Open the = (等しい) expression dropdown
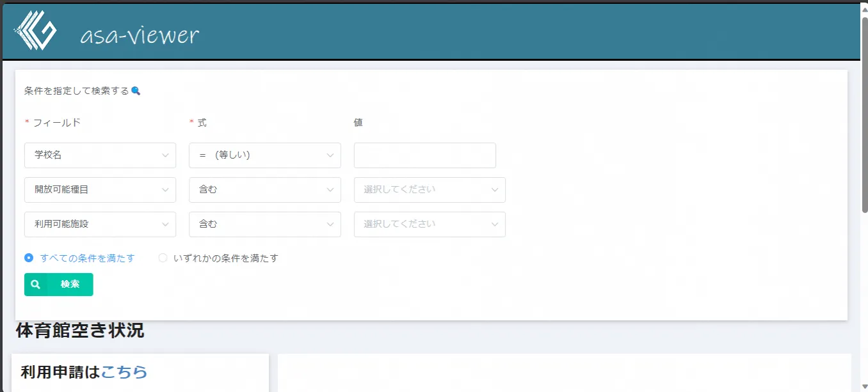Image resolution: width=868 pixels, height=392 pixels. coord(264,155)
